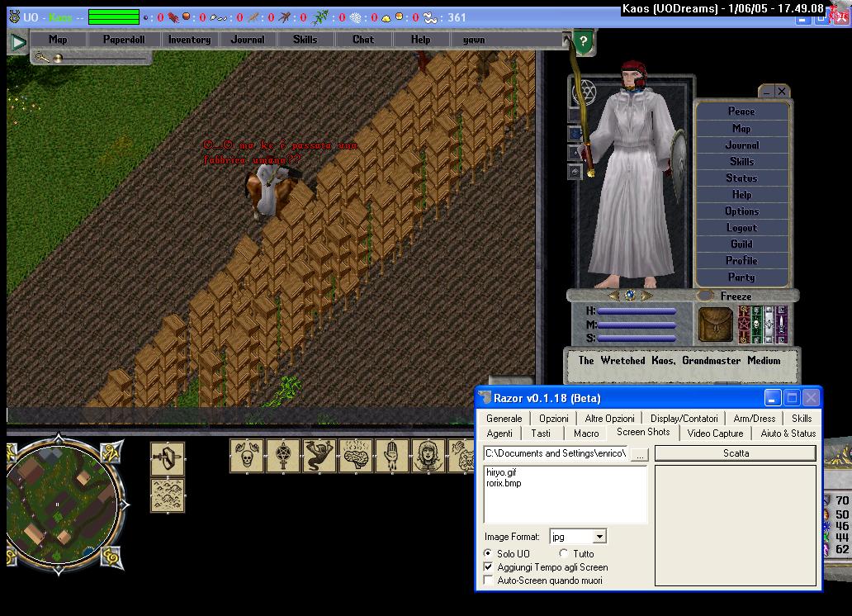Cast the pentagram spell icon in the spell bar
The width and height of the screenshot is (852, 616).
(x=283, y=455)
